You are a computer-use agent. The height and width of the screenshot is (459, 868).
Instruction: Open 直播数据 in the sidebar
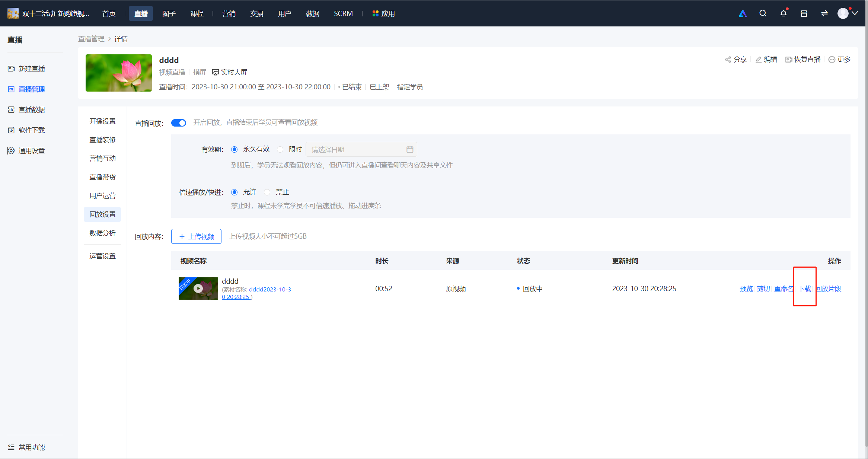[x=26, y=110]
